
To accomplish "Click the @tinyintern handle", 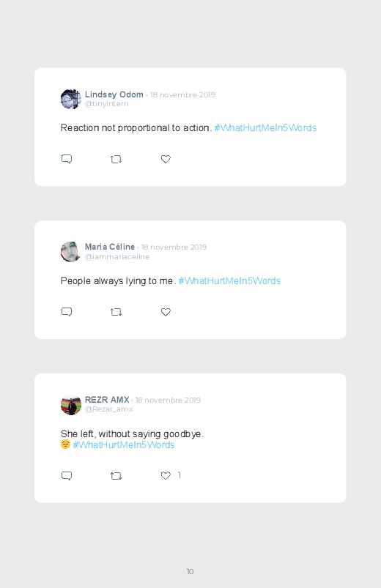I will (x=106, y=104).
